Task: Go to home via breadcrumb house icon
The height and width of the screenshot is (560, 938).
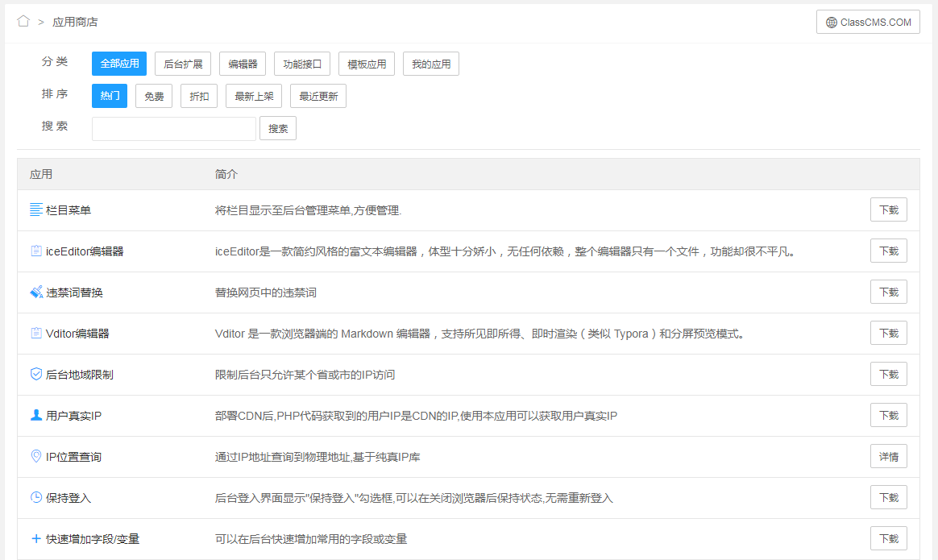Action: (23, 22)
